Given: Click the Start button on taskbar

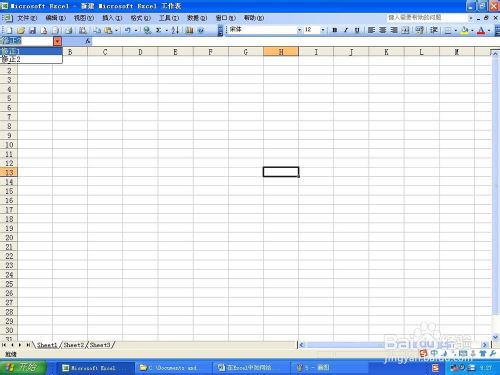Looking at the screenshot, I should click(x=22, y=367).
